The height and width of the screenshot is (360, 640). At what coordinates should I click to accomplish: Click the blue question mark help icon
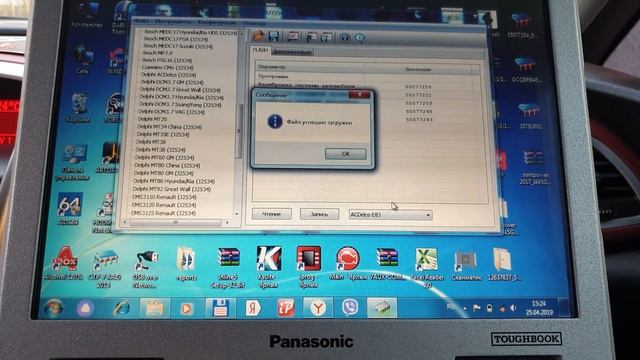click(344, 38)
